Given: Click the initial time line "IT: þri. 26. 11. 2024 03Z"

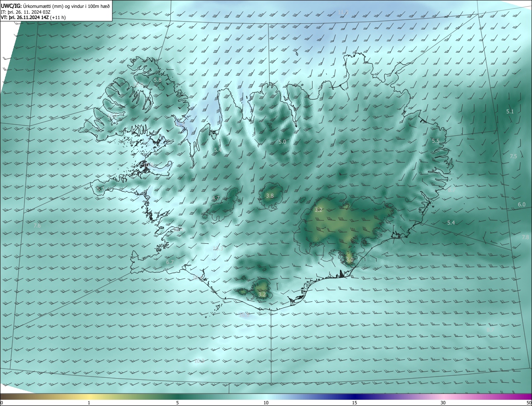Looking at the screenshot, I should tap(26, 12).
